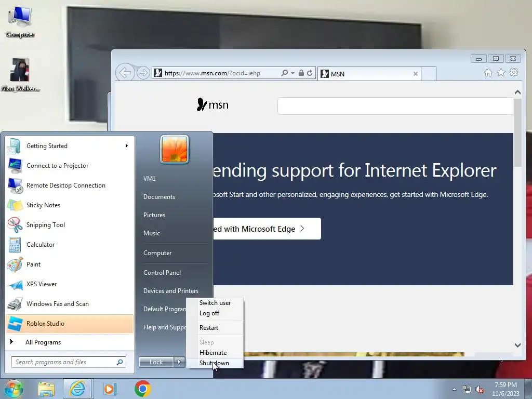The image size is (532, 399).
Task: Select Hibernate from the power menu
Action: tap(215, 353)
